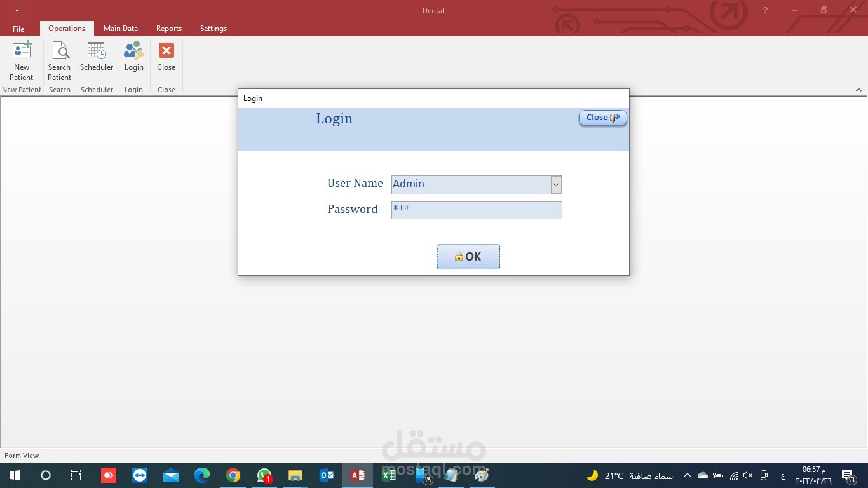Expand the User Name dropdown arrow
The width and height of the screenshot is (868, 488).
[x=556, y=185]
